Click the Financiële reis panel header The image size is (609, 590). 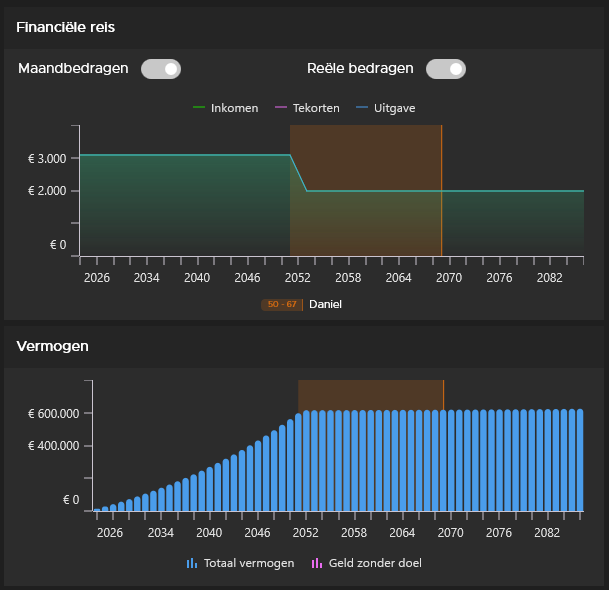coord(66,27)
